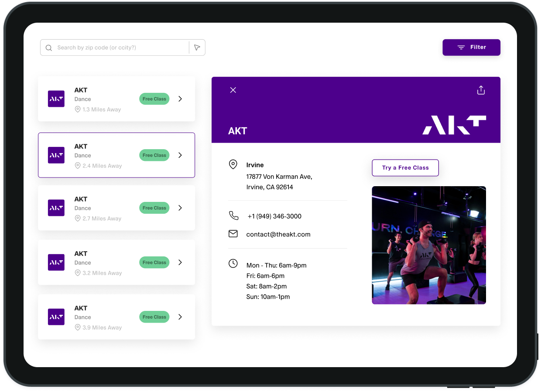The width and height of the screenshot is (541, 392).
Task: Click the phone icon beside the number
Action: click(233, 215)
